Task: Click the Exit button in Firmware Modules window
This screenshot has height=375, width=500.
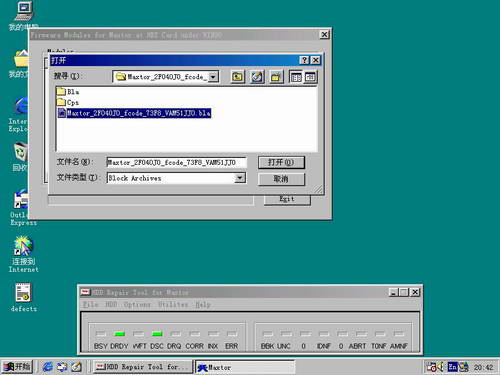Action: 287,199
